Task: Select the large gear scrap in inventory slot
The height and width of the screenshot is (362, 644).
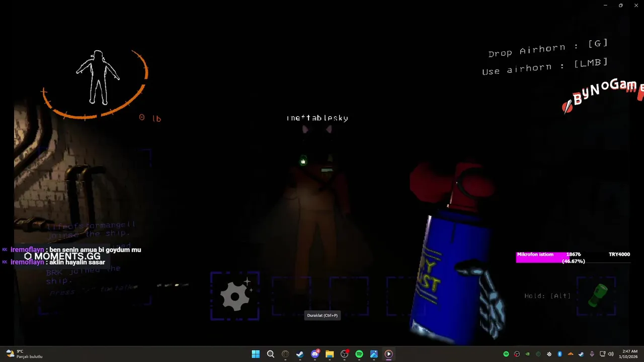Action: pos(235,296)
